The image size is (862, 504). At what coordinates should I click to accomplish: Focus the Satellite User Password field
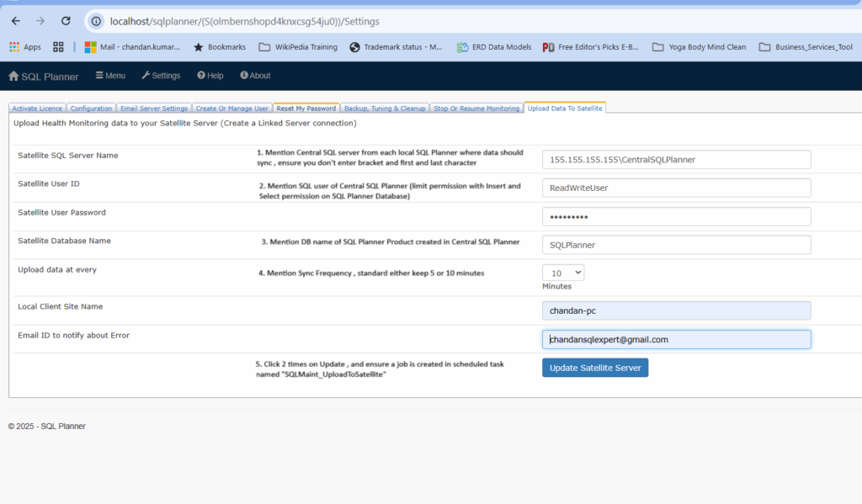coord(676,216)
